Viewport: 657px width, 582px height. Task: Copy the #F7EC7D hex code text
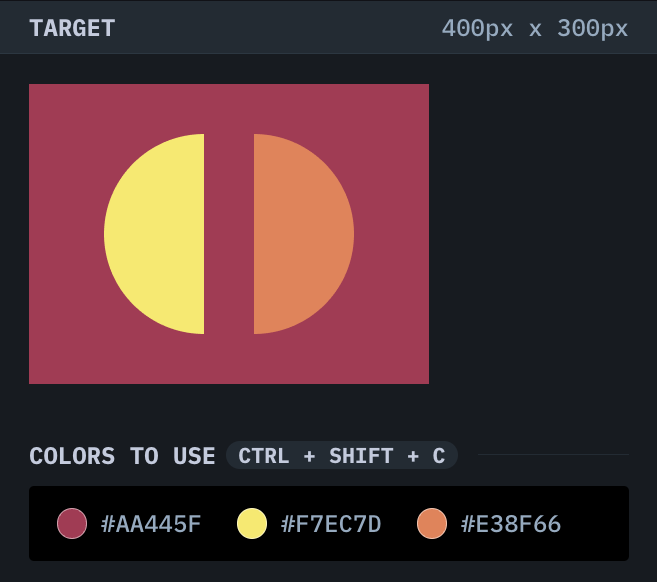pos(331,524)
